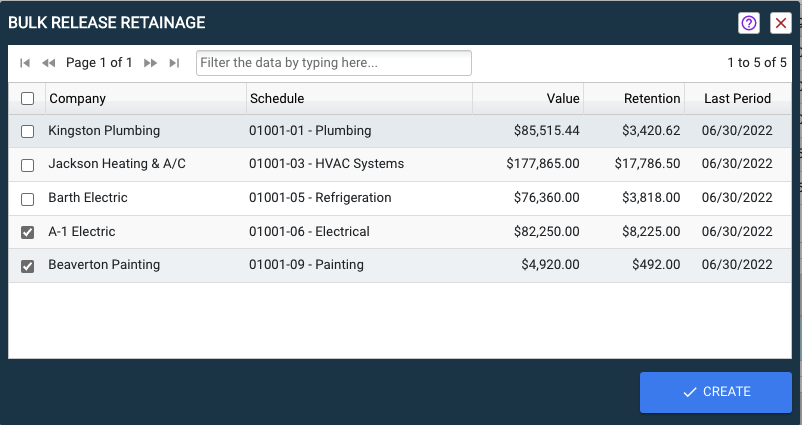Image resolution: width=802 pixels, height=425 pixels.
Task: Check the Kingston Plumbing row checkbox
Action: click(28, 131)
